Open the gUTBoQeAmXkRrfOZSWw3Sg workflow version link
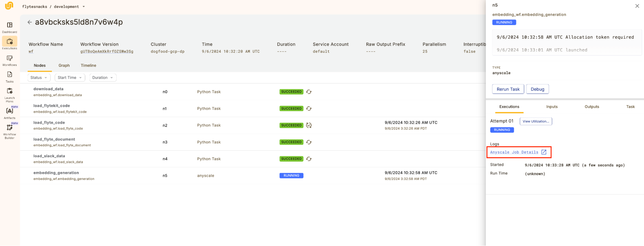 (x=107, y=51)
